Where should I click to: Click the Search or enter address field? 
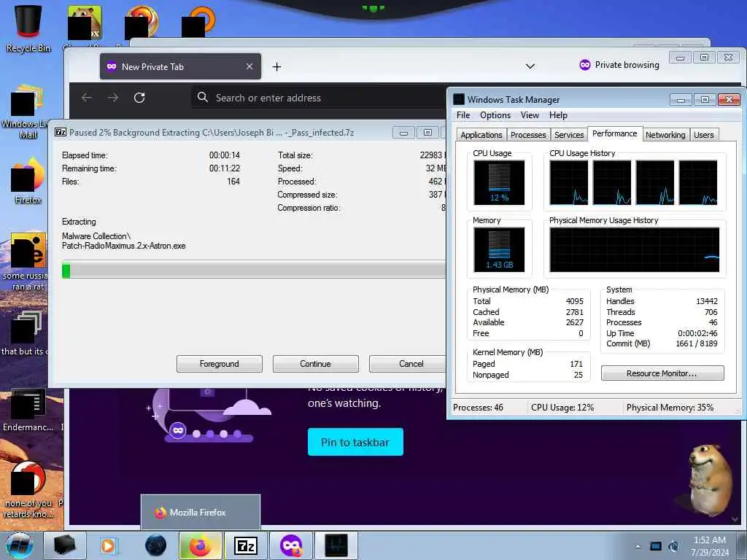click(x=320, y=98)
